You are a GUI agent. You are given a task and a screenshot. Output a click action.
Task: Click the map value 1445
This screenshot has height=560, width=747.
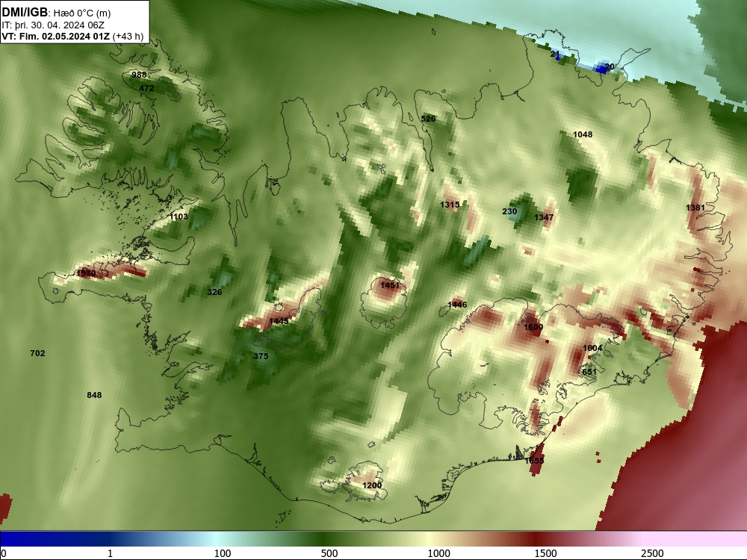coord(279,321)
